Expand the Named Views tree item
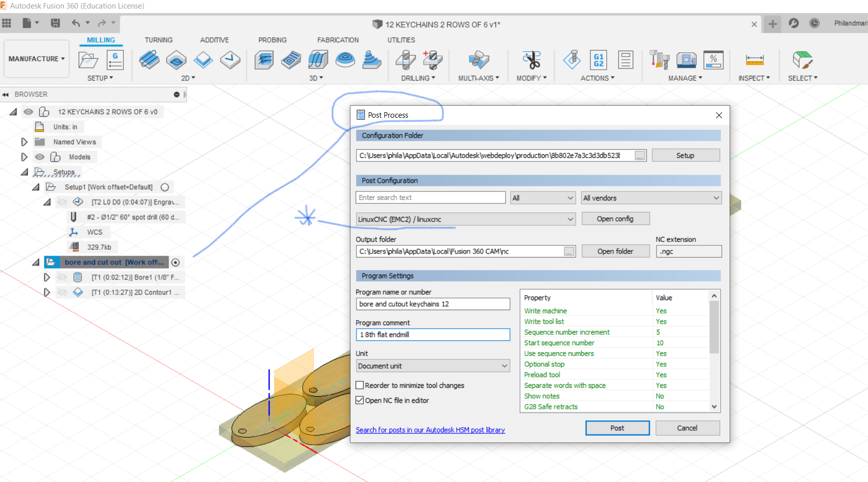The width and height of the screenshot is (868, 482). pos(24,141)
